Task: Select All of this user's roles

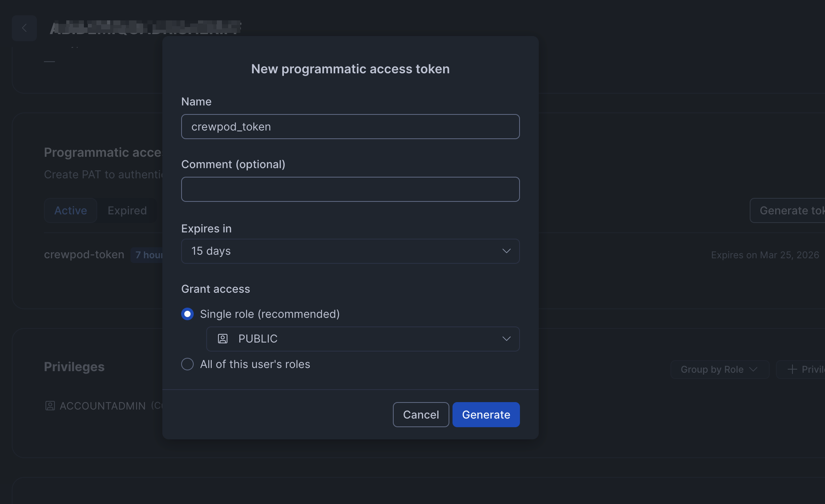Action: coord(187,364)
